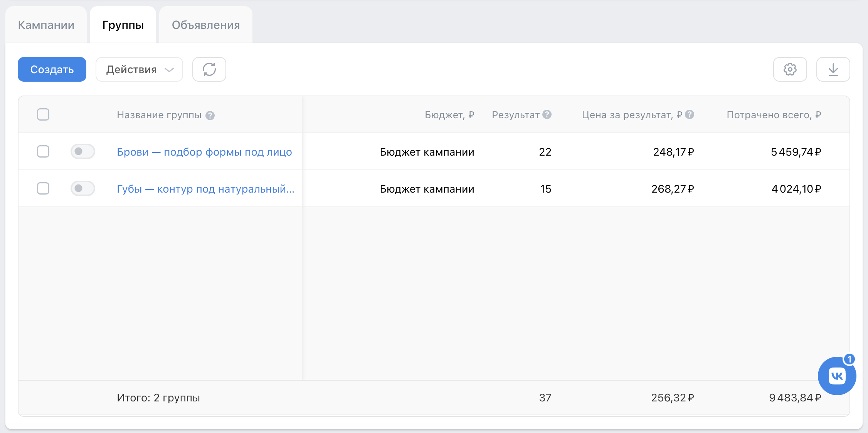
Task: Click result value 15
Action: click(x=545, y=189)
